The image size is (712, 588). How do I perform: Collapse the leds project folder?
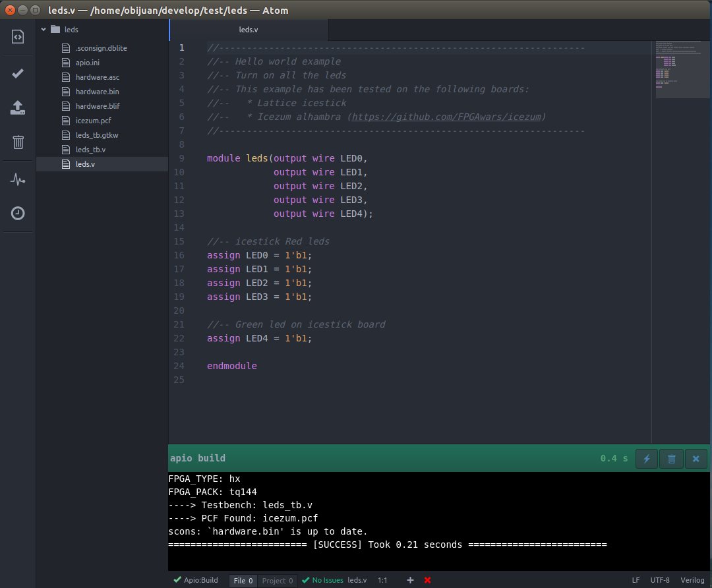44,29
